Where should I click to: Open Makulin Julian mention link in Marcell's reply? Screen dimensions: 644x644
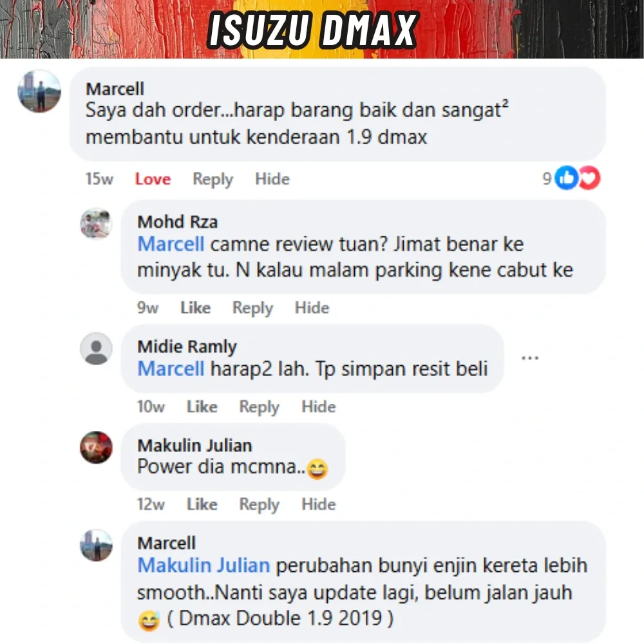[x=204, y=565]
